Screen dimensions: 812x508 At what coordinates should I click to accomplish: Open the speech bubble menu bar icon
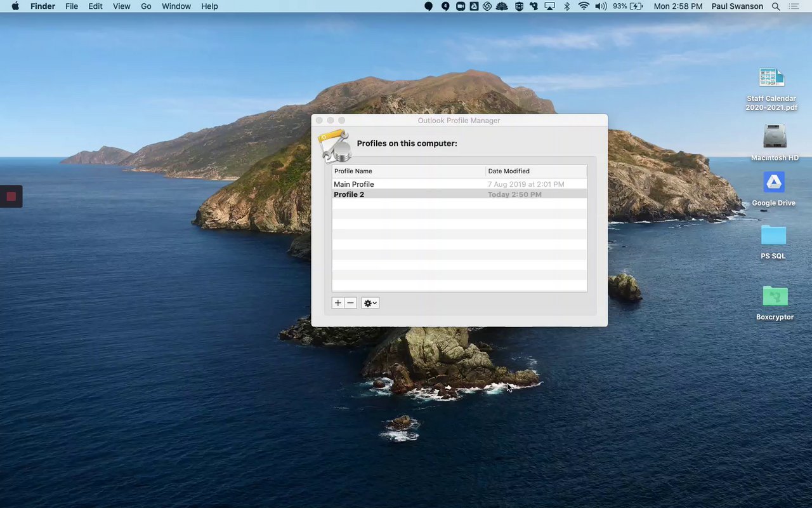pyautogui.click(x=428, y=6)
